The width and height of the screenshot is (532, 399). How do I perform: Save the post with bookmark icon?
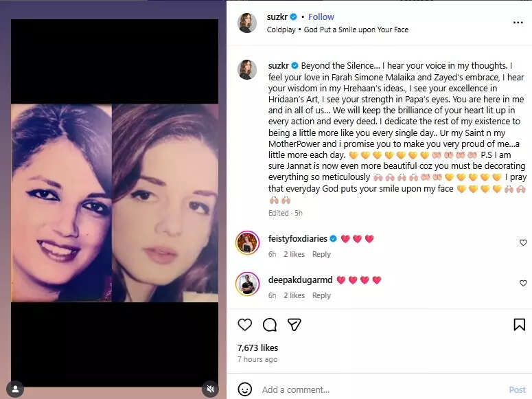[x=519, y=324]
